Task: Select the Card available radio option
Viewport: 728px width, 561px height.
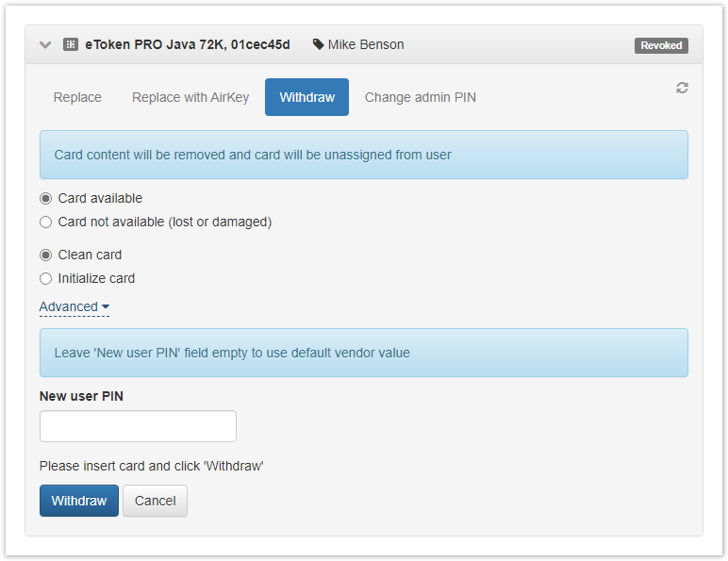Action: (x=46, y=199)
